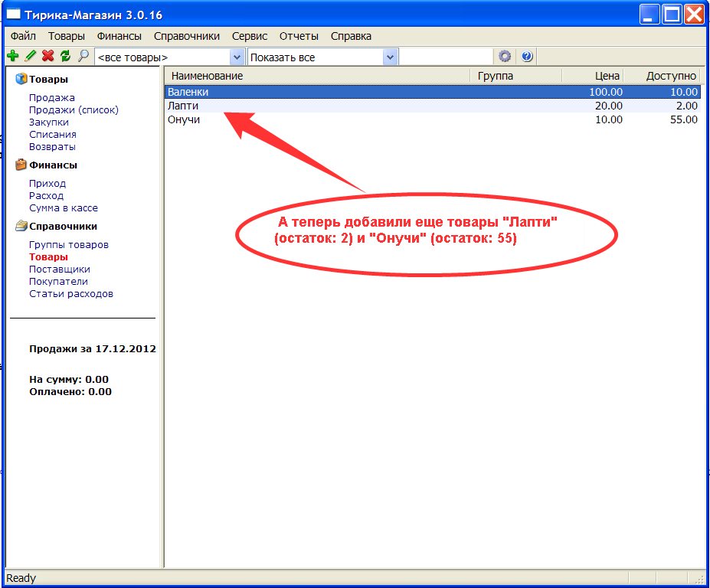Click the red X Delete icon

(x=47, y=56)
